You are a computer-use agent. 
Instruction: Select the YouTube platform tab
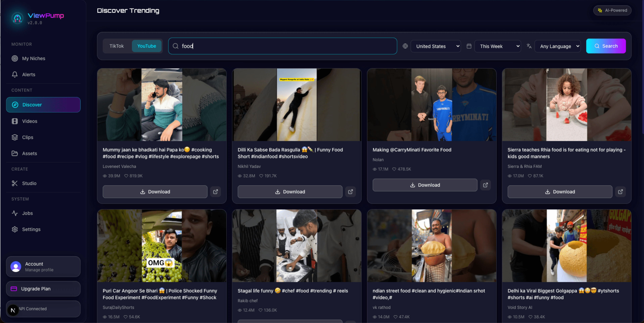pos(147,46)
